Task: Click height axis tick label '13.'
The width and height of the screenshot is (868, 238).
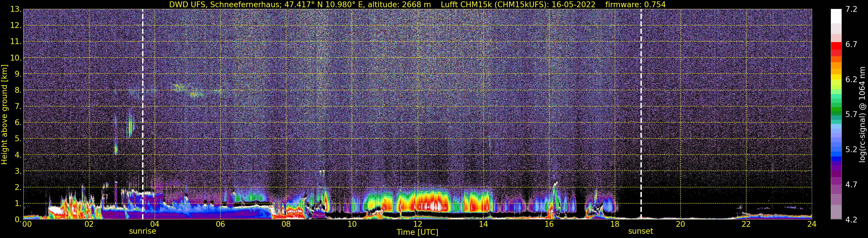Action: [16, 9]
